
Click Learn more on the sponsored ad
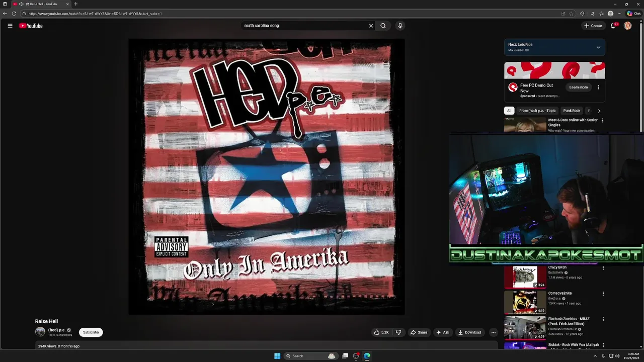(x=579, y=87)
